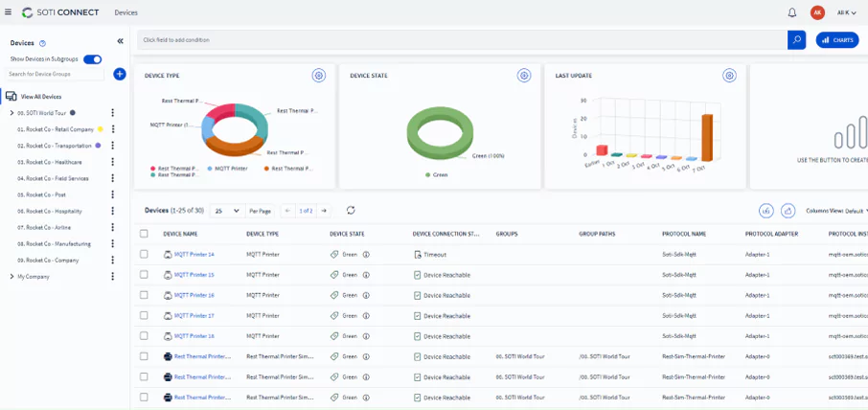Image resolution: width=868 pixels, height=410 pixels.
Task: Open options for 08. Rocket Co - Manufacturing
Action: coord(113,243)
